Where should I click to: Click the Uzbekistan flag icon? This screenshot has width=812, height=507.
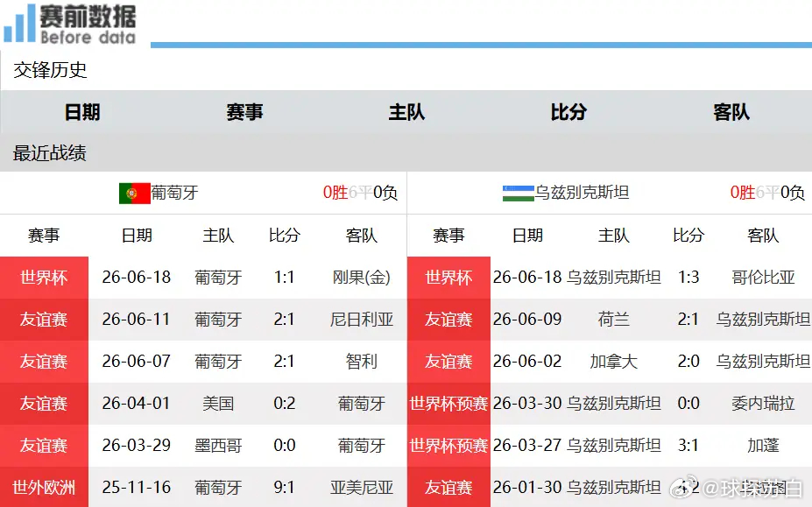pos(519,194)
